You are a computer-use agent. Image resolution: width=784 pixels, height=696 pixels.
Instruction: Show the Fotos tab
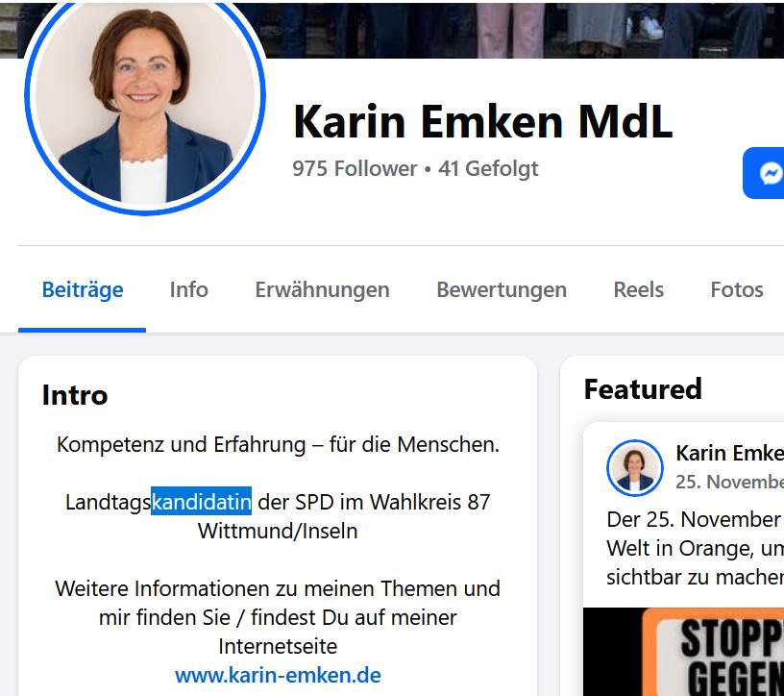pos(737,289)
